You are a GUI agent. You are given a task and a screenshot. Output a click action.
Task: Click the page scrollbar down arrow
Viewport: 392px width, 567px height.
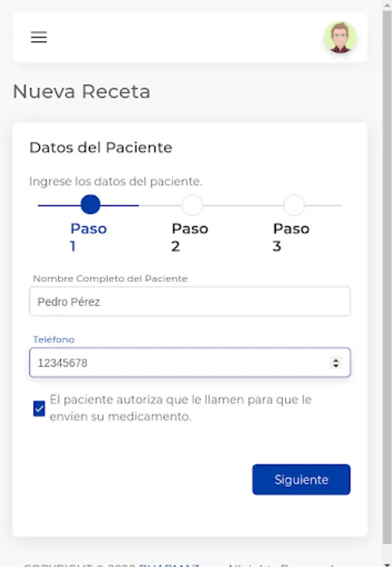point(387,563)
